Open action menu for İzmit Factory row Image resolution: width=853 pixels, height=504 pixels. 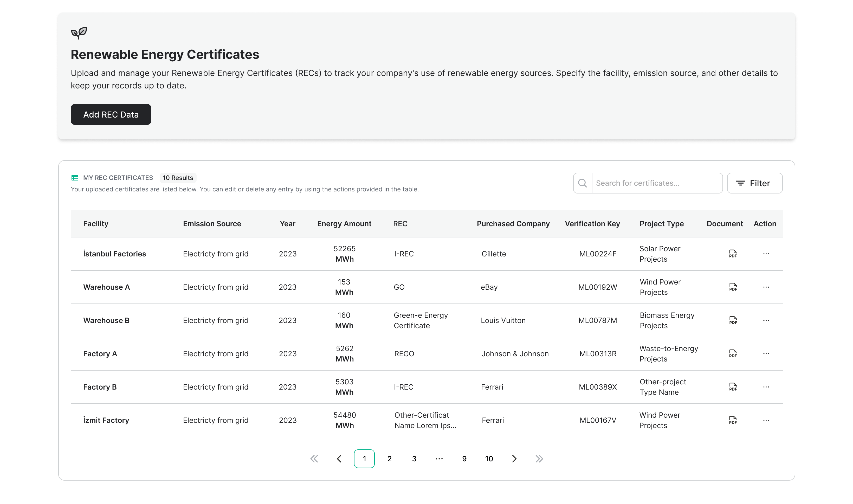[x=766, y=420]
